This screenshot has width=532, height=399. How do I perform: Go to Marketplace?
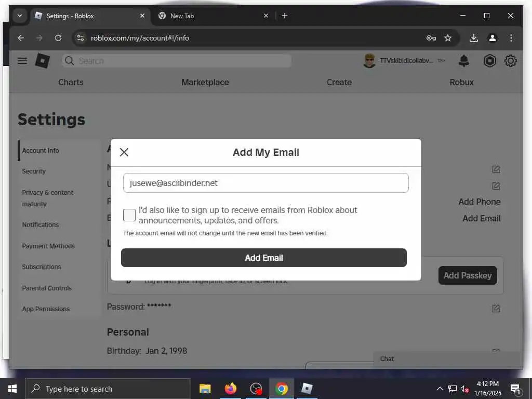[x=205, y=82]
